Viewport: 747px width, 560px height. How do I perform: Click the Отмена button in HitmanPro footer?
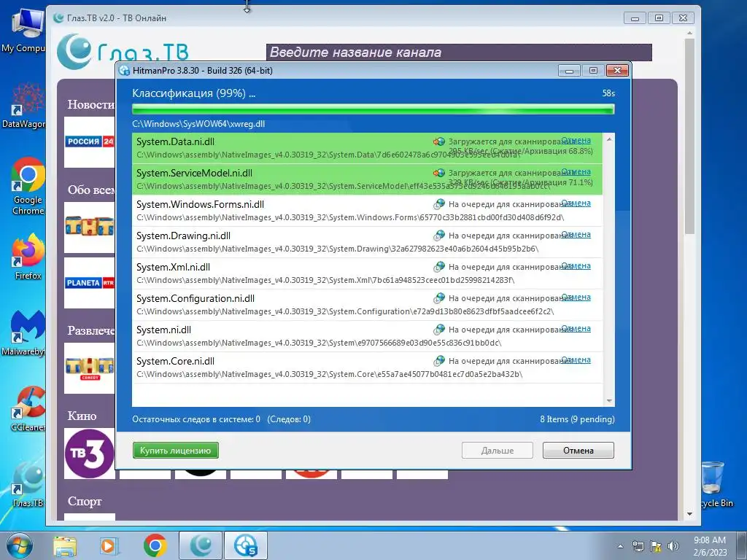[578, 451]
